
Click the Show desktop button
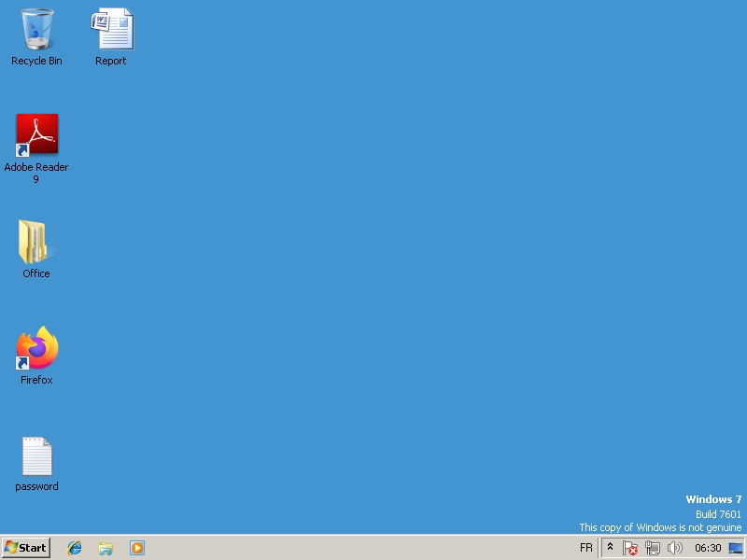pyautogui.click(x=736, y=548)
